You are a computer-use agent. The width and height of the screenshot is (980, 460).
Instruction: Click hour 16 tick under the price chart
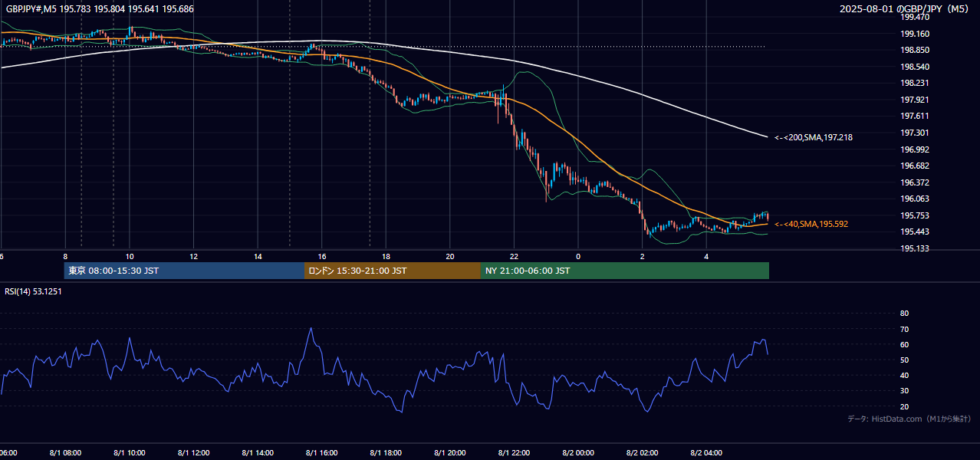[x=322, y=256]
